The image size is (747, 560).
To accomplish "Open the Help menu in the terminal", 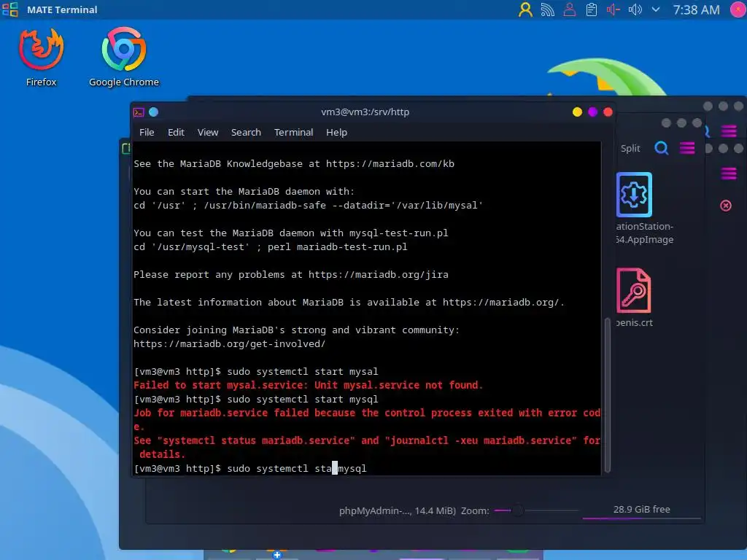I will pos(336,133).
